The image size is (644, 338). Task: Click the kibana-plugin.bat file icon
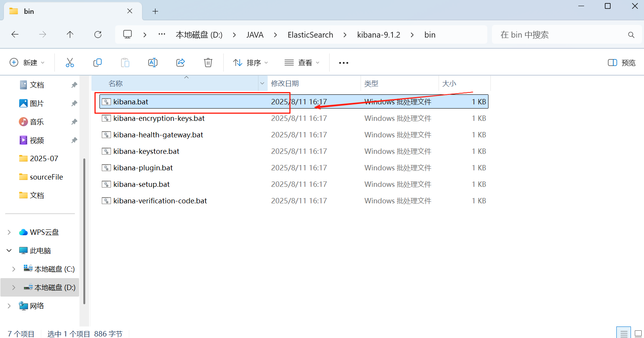[x=106, y=168]
